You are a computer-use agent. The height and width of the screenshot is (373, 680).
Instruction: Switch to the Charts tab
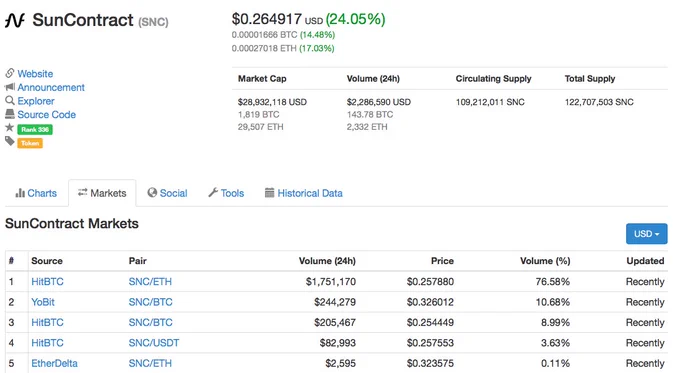(x=36, y=193)
